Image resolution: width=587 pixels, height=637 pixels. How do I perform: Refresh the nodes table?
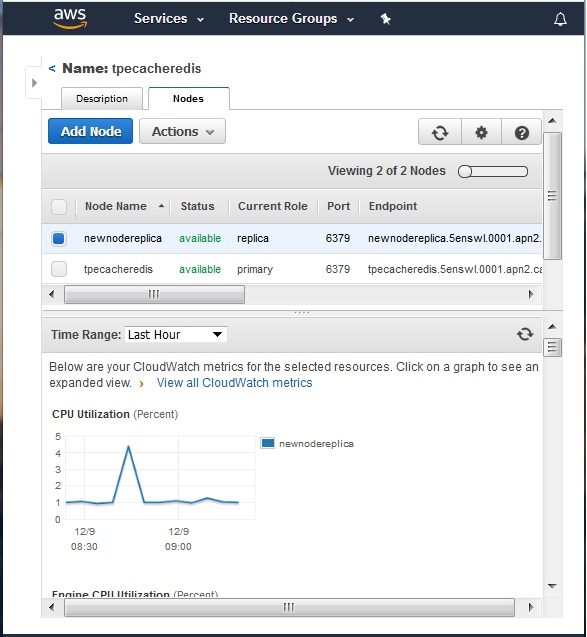tap(440, 132)
